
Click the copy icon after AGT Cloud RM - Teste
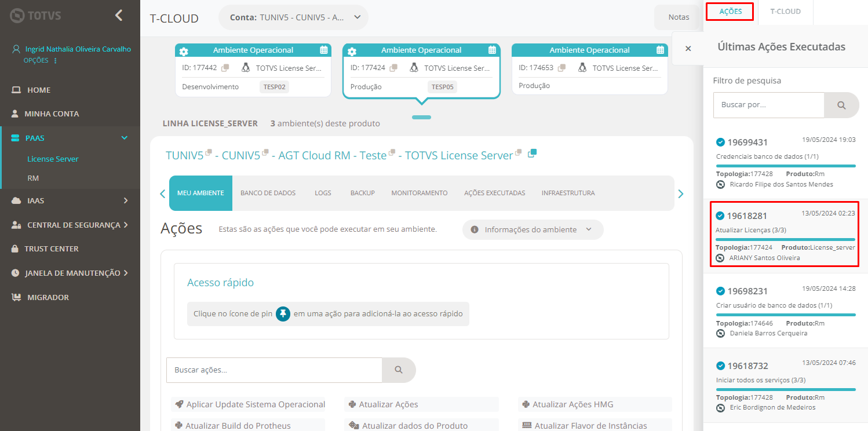pos(392,152)
